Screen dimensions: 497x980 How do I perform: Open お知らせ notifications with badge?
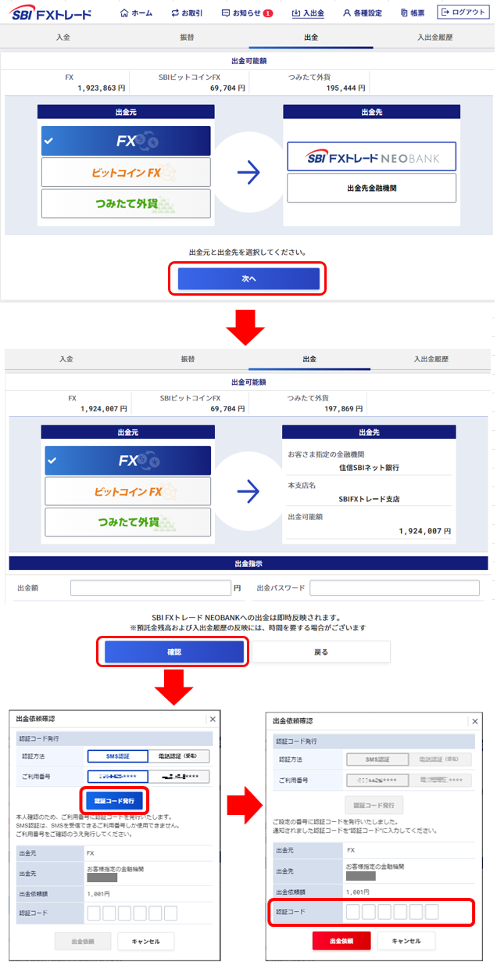[247, 13]
